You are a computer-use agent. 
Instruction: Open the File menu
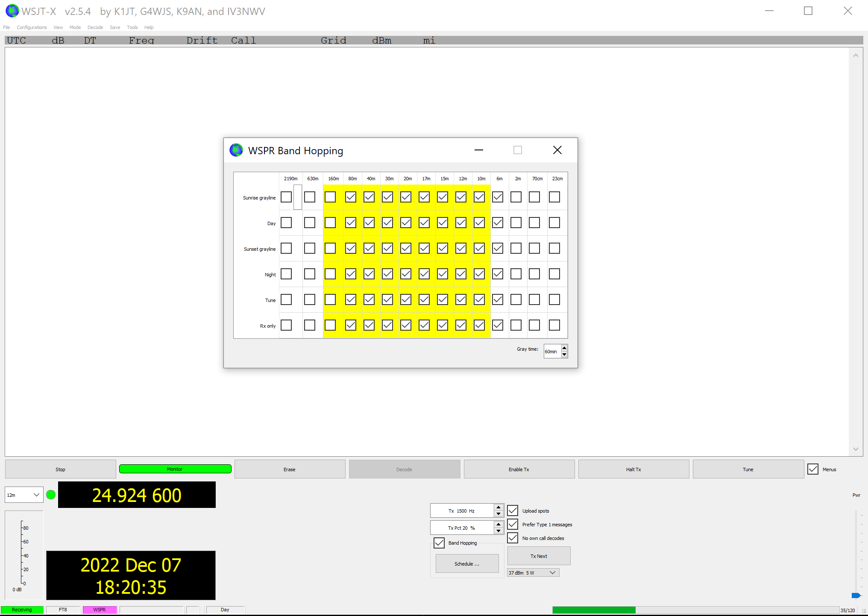click(6, 27)
